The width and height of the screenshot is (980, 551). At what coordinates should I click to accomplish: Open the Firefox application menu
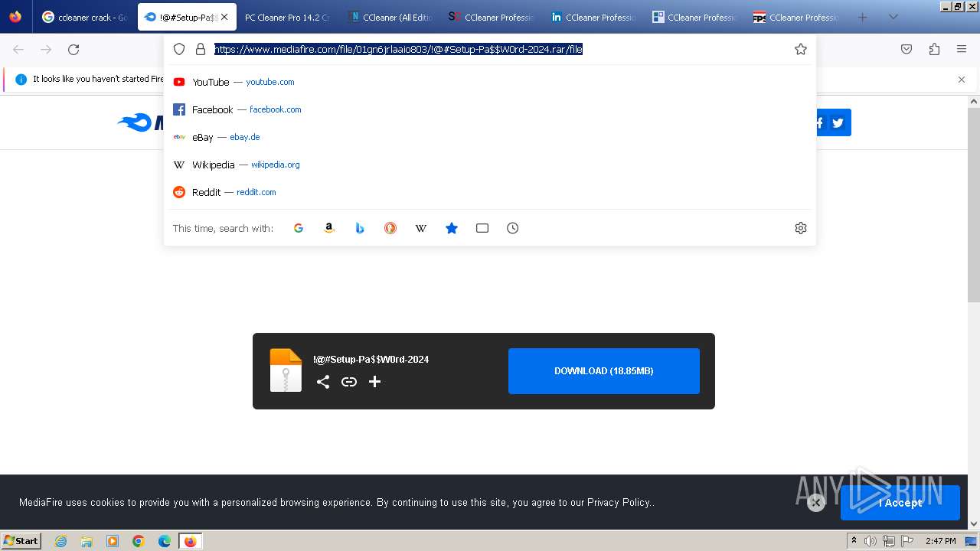coord(962,49)
